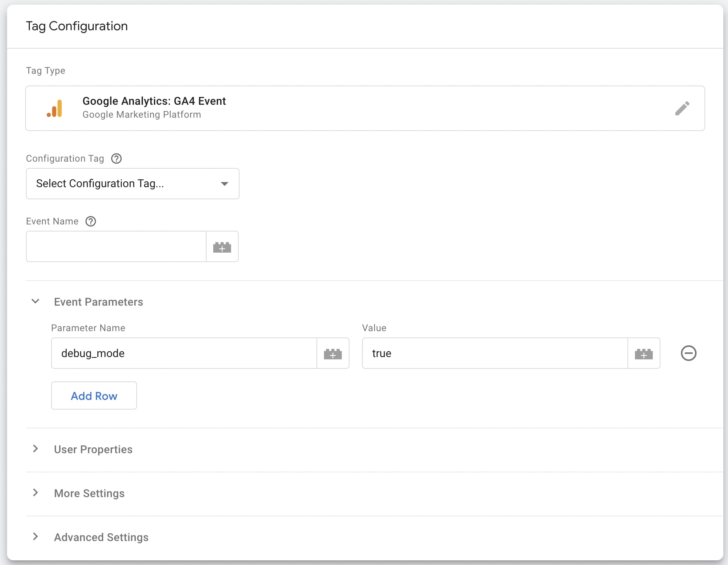Click the pencil edit icon for tag type

682,108
